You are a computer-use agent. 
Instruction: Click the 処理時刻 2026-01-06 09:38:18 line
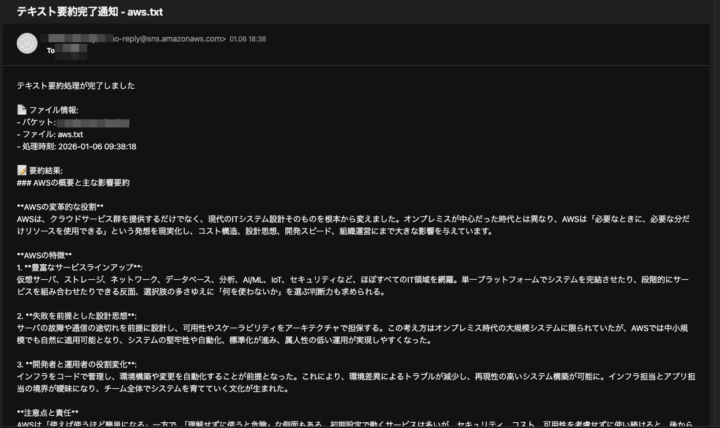[76, 146]
